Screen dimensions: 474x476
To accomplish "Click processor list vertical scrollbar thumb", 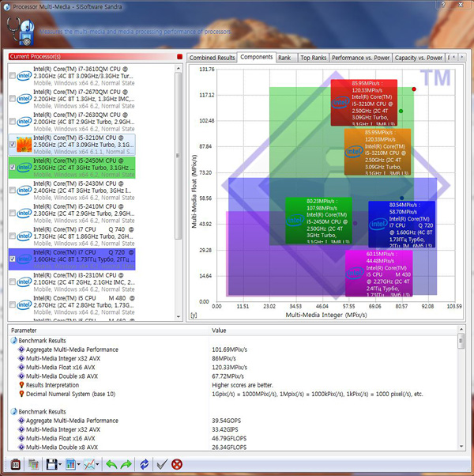I will pos(179,156).
